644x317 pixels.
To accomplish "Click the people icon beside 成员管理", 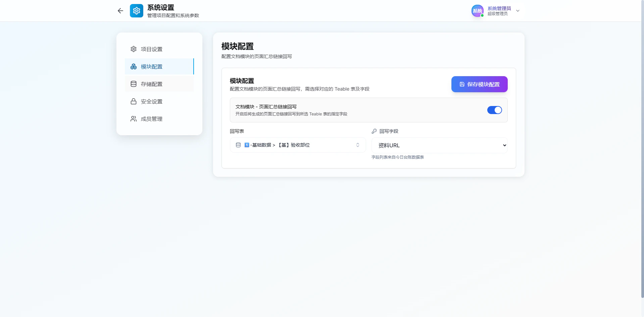I will (134, 119).
